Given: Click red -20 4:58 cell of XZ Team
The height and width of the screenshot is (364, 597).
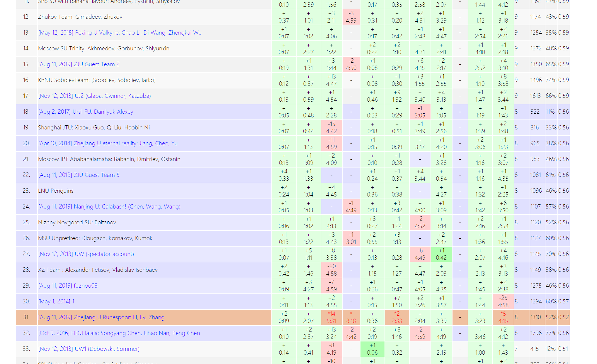Looking at the screenshot, I should point(331,270).
